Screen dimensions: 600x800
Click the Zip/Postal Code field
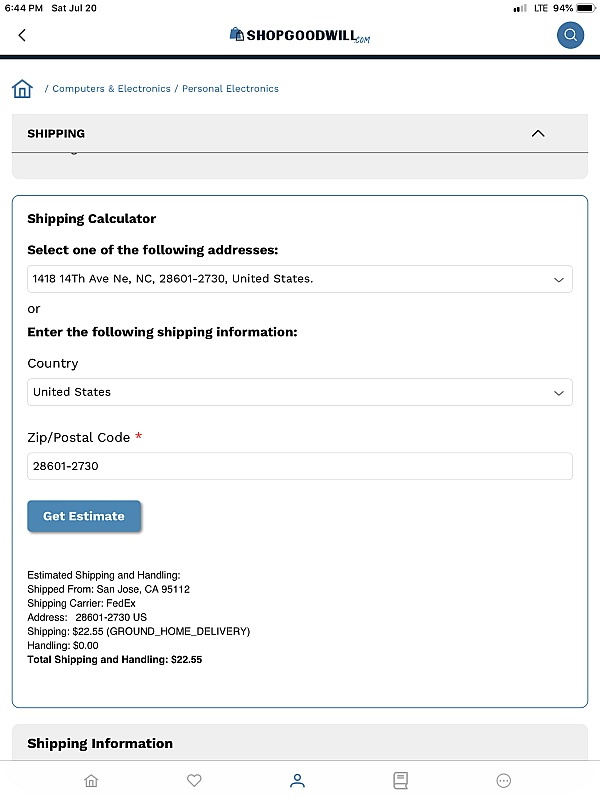pyautogui.click(x=300, y=466)
